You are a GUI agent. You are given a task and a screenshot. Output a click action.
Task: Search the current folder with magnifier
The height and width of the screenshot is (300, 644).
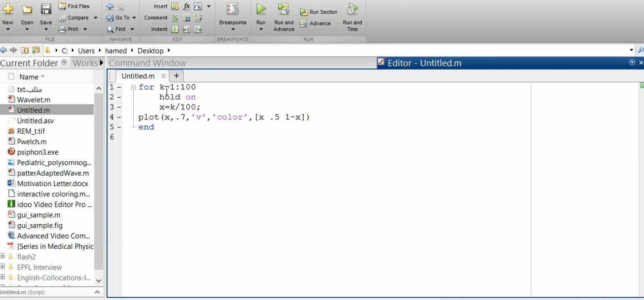pyautogui.click(x=640, y=50)
